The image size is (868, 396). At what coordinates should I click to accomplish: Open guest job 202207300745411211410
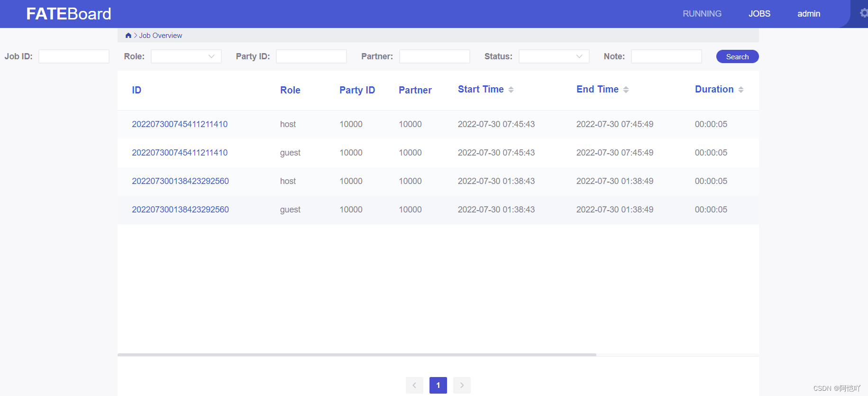pos(180,153)
